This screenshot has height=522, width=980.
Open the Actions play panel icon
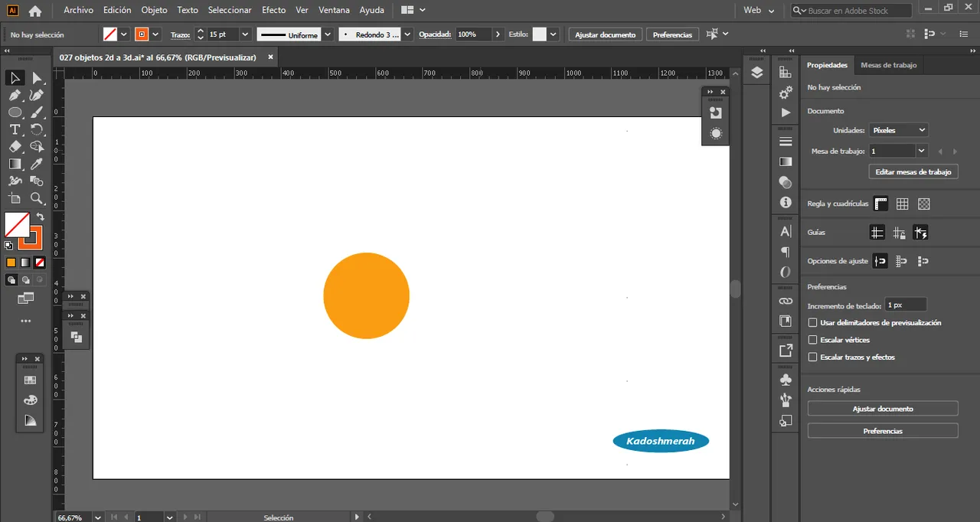coord(786,113)
